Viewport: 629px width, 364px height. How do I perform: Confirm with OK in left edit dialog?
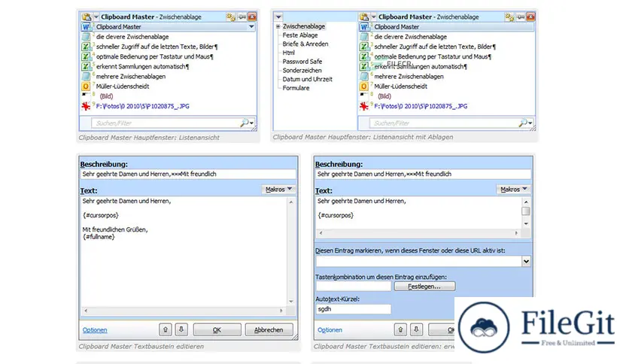tap(217, 330)
